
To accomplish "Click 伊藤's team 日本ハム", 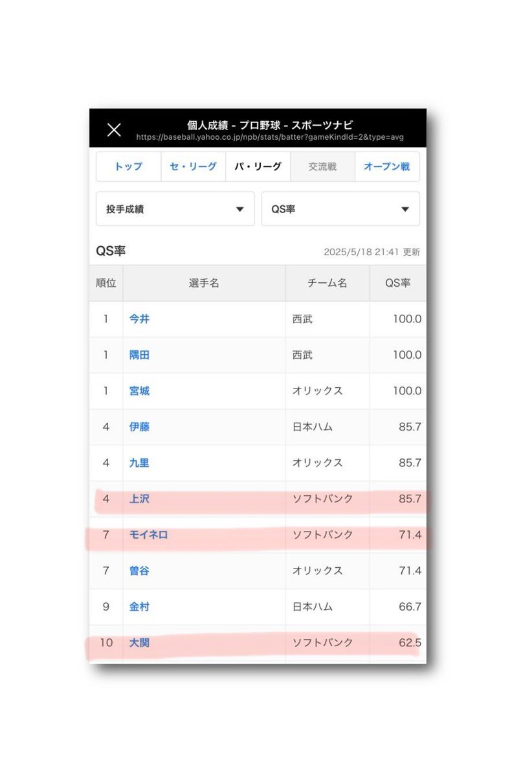I will click(x=312, y=427).
